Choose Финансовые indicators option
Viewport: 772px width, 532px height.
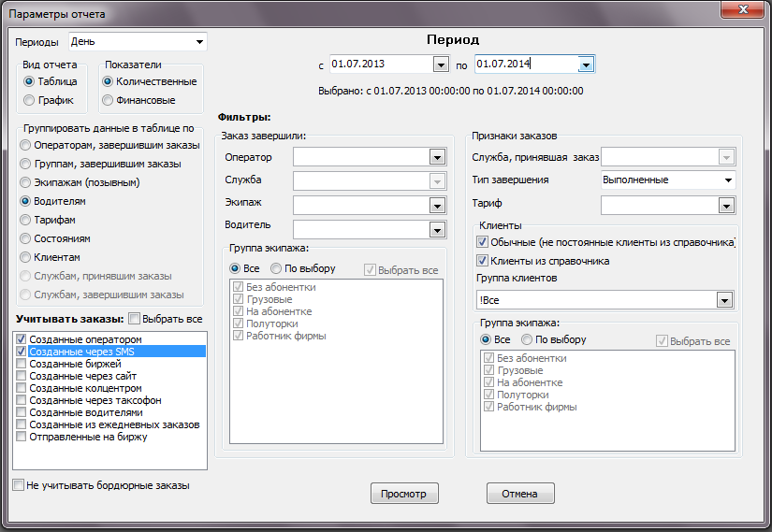coord(109,100)
